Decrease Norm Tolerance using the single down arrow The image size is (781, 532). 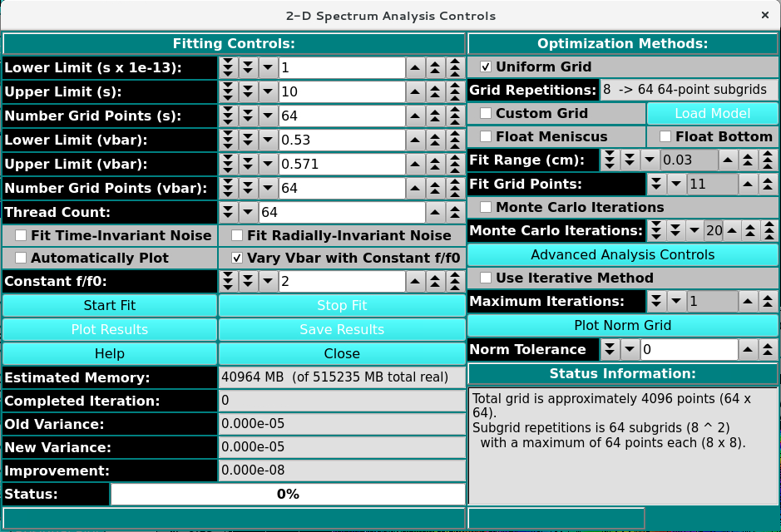click(x=628, y=350)
